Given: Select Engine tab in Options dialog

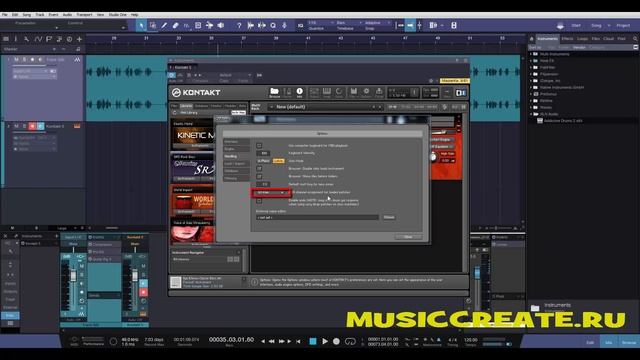Looking at the screenshot, I should (x=236, y=149).
